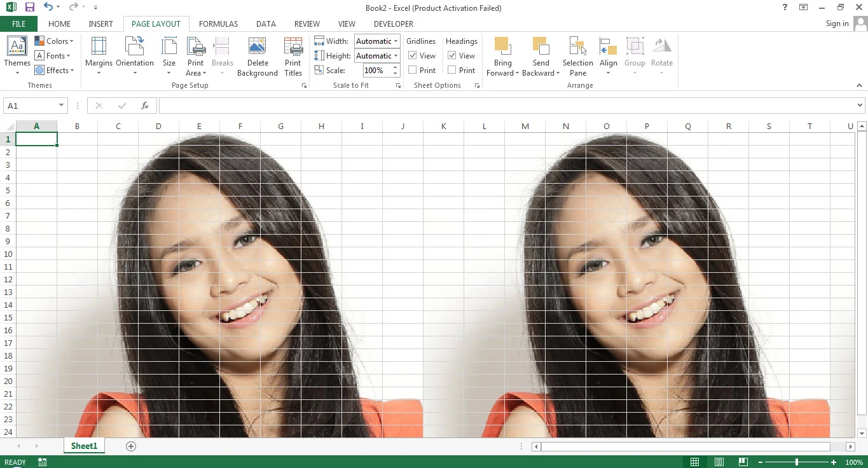Click the Sign in link

[x=837, y=24]
